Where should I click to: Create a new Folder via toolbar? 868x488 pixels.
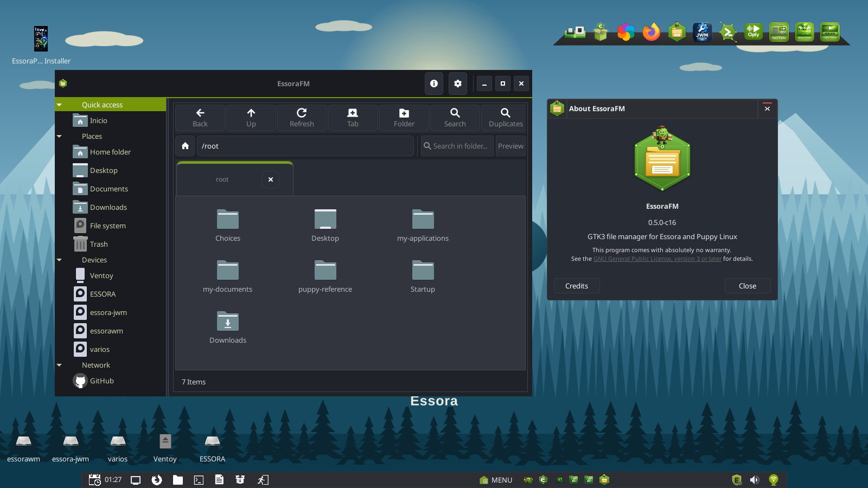click(x=404, y=118)
